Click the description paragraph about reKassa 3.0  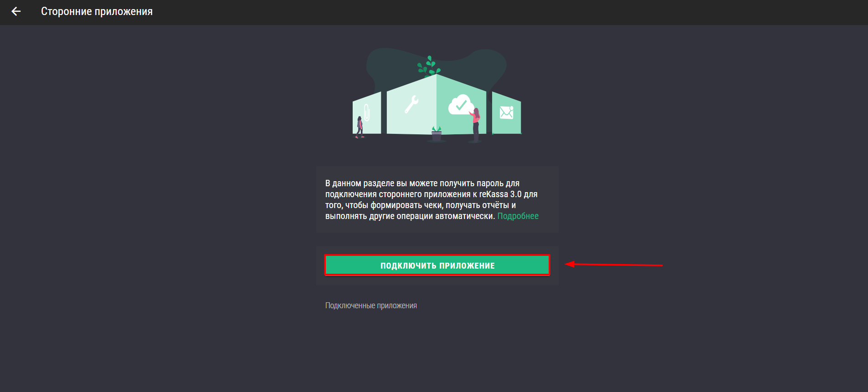point(432,199)
